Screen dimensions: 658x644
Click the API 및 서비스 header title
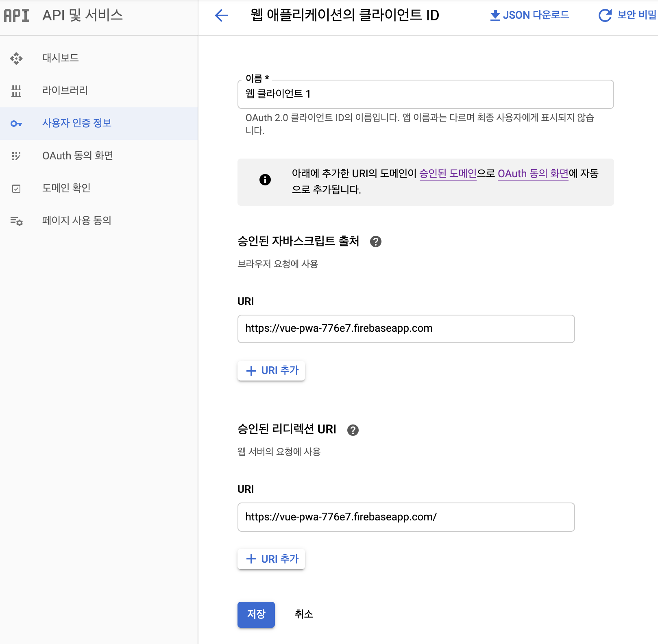click(x=83, y=15)
